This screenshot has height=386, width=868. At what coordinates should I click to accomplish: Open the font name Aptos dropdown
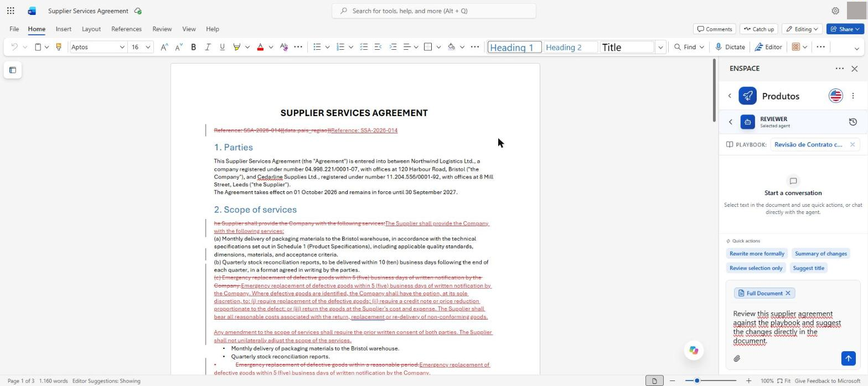pos(122,47)
